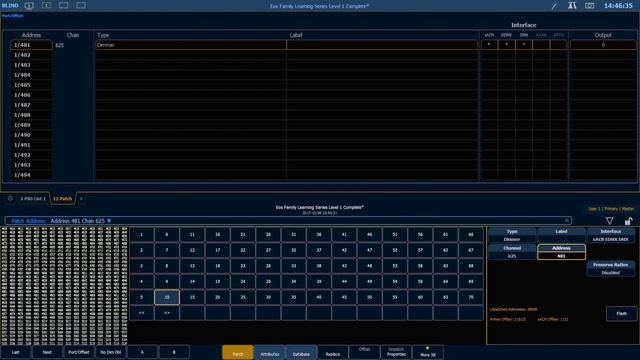This screenshot has height=360, width=640.
Task: Click the third monitor layout icon in top bar
Action: tap(64, 6)
